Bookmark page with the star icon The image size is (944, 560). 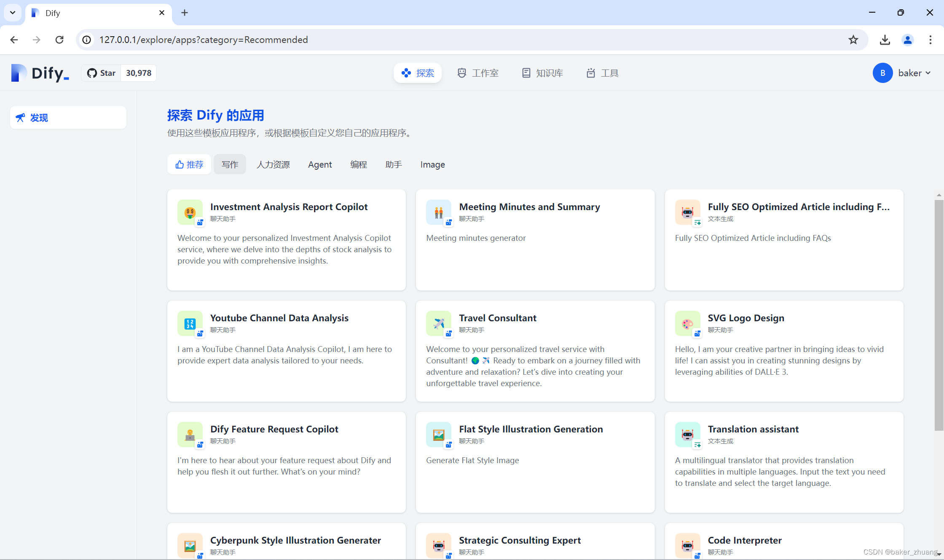pyautogui.click(x=853, y=40)
